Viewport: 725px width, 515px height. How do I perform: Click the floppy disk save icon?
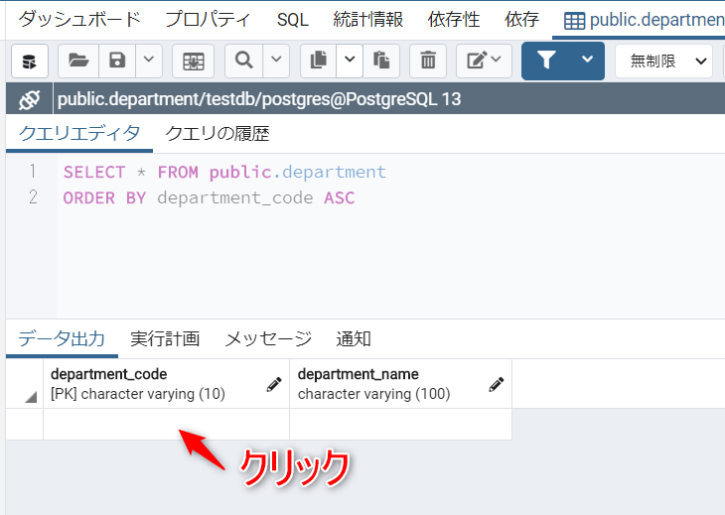117,61
